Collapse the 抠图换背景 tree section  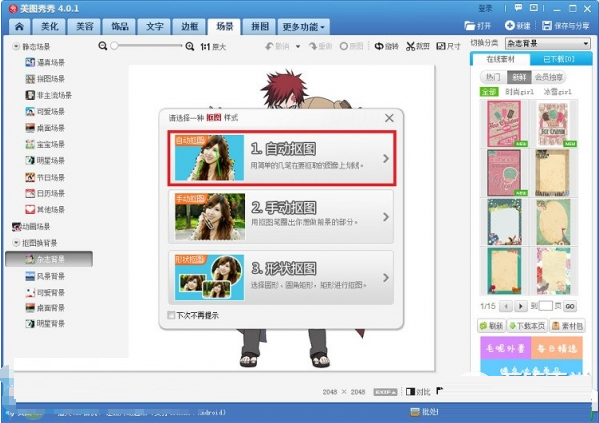(x=16, y=243)
